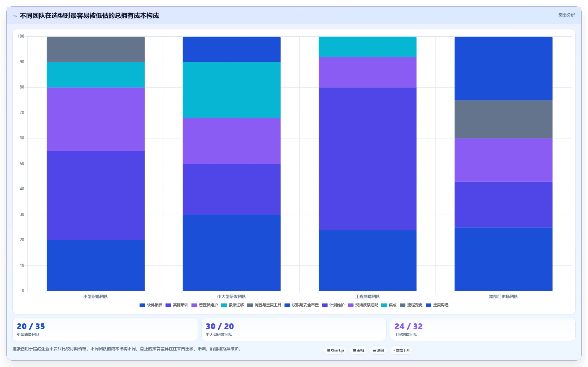Click the chart title 不同团队在选型时最容易被低估的总拥有成本构成
588x367 pixels.
[x=89, y=15]
